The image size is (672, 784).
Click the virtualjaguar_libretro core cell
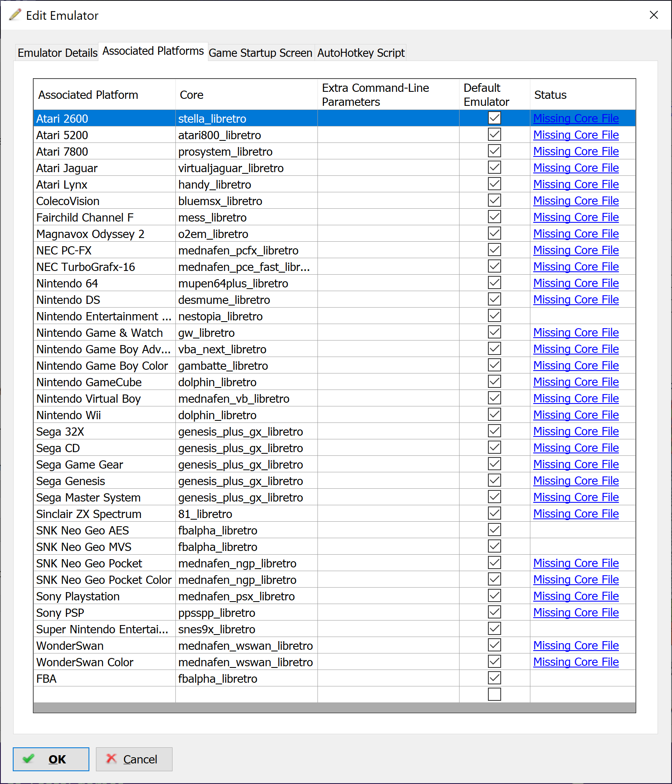tap(247, 168)
